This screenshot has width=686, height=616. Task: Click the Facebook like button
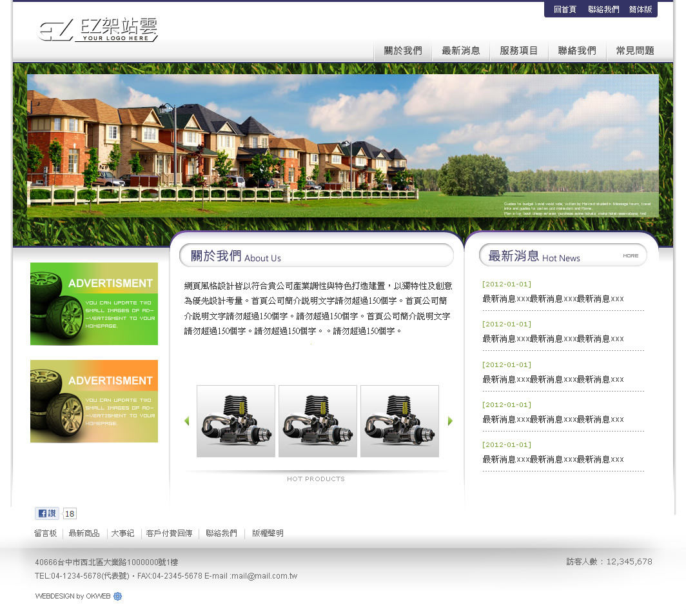(46, 513)
